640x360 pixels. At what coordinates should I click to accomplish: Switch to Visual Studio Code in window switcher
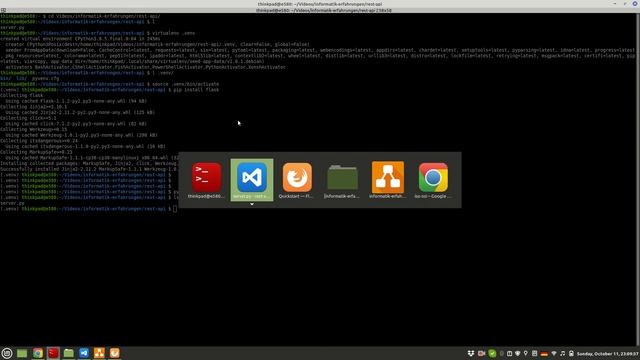pos(252,180)
